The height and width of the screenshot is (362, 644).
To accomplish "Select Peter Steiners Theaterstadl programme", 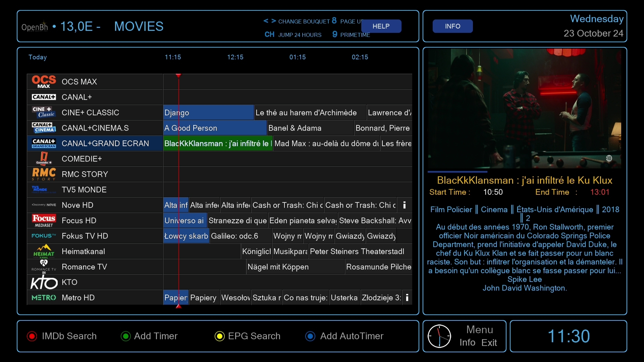I will tap(360, 251).
